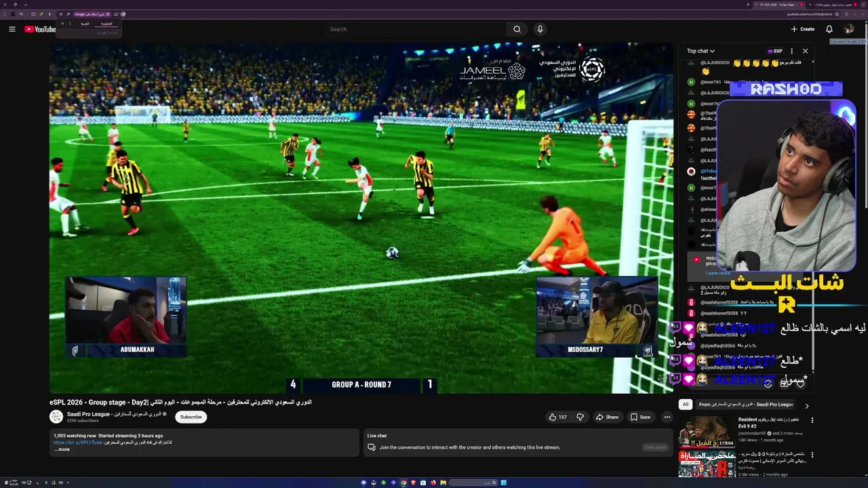Click the Google pill button in the address bar
Viewport: 868px width, 488px height.
click(x=92, y=14)
